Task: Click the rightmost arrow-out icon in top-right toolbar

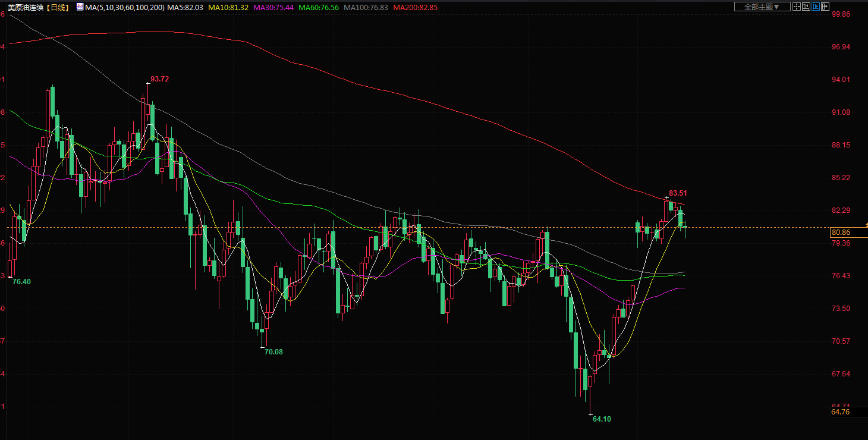Action: coord(825,7)
